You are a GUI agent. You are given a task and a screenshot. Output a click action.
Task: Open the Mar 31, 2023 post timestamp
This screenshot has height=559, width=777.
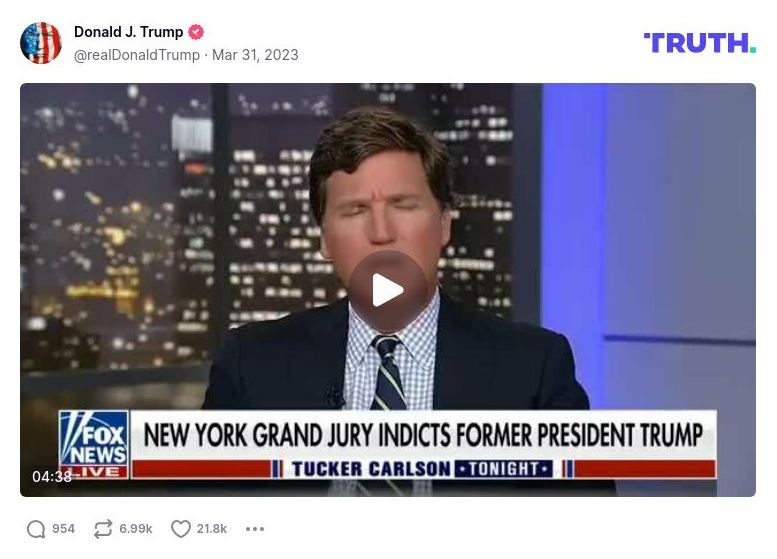click(x=255, y=55)
